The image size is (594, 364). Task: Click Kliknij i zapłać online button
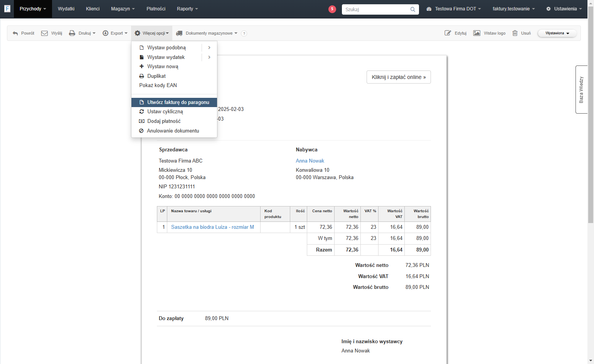point(399,77)
